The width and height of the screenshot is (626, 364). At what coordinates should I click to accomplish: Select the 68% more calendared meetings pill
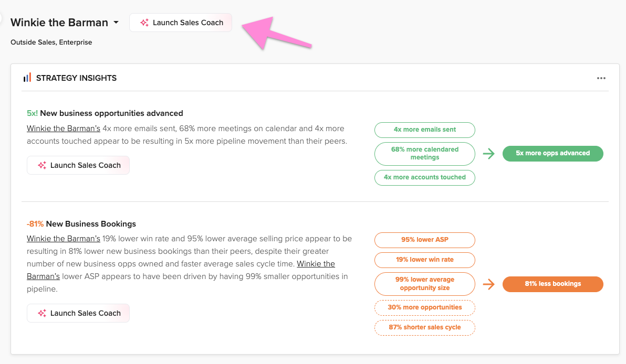[425, 154]
